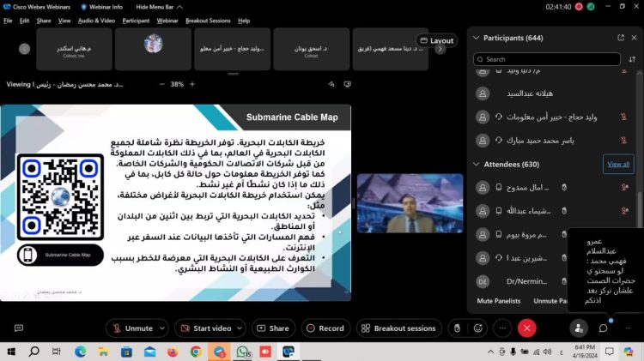Click muted mic icon for وليد حجاج
Screen dimensions: 644x361
point(623,117)
